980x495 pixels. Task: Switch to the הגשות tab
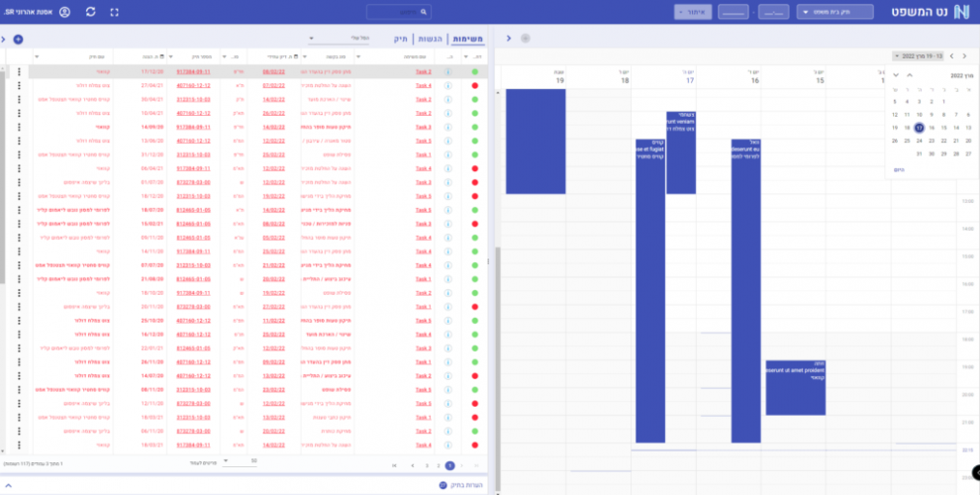pos(430,40)
